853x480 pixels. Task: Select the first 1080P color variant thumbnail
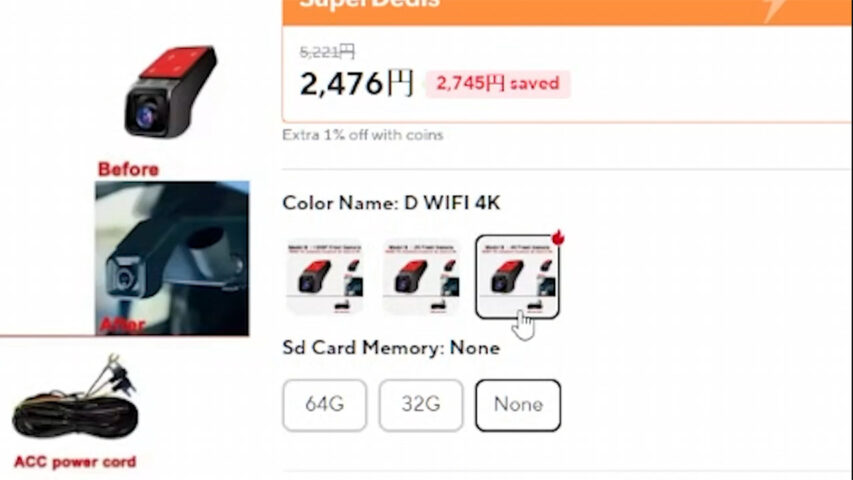(x=325, y=277)
